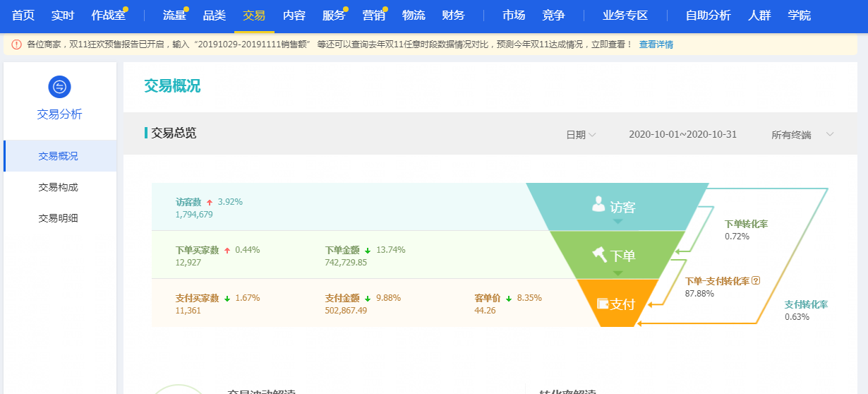Viewport: 868px width, 394px height.
Task: Click the 查看详情 link in notice
Action: [x=656, y=44]
